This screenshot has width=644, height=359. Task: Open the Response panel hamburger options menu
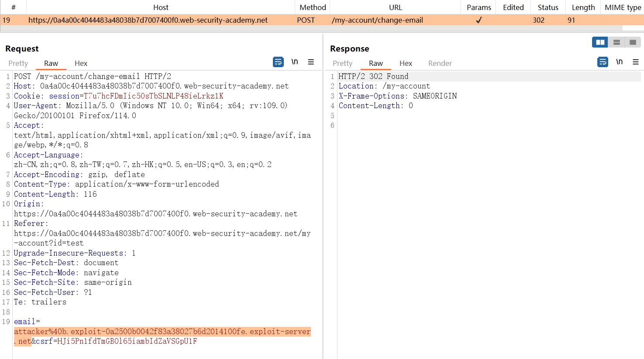point(636,62)
